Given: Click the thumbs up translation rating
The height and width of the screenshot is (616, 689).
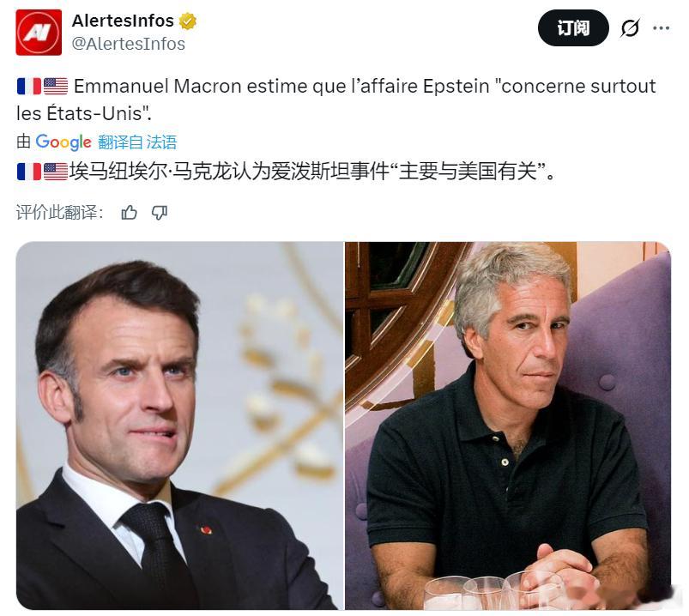Looking at the screenshot, I should (x=129, y=213).
